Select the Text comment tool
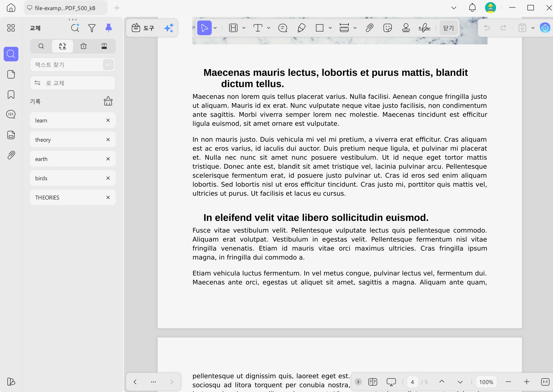The image size is (553, 392). [x=258, y=28]
